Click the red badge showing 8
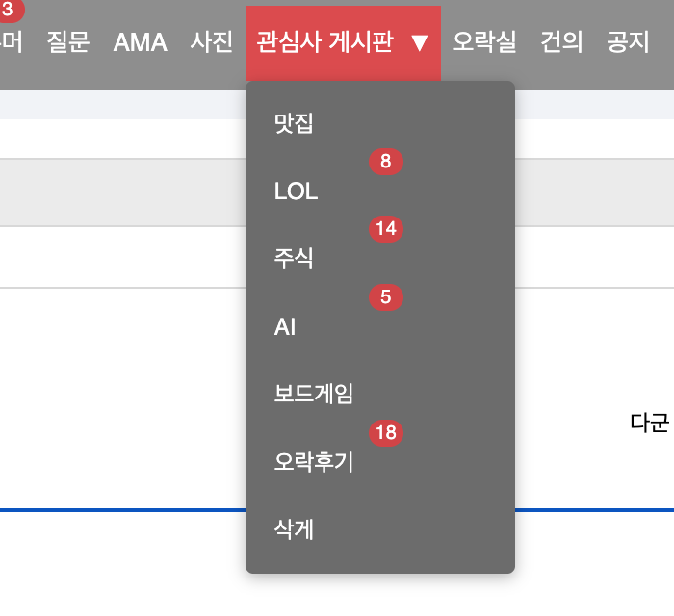 (x=385, y=162)
